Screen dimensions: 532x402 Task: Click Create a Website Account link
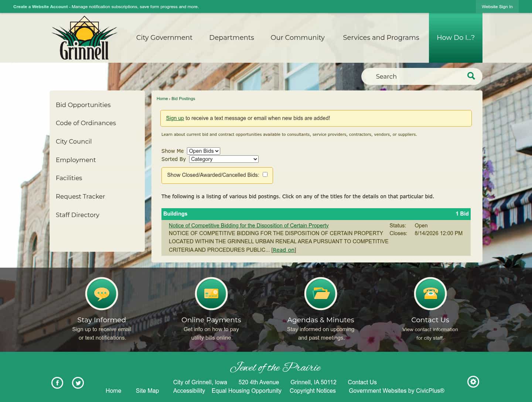[x=41, y=7]
